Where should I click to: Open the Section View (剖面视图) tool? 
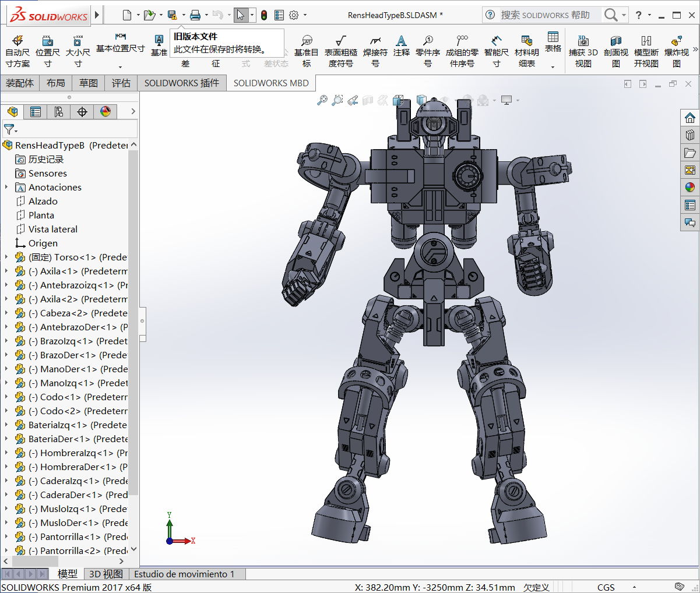coord(615,51)
